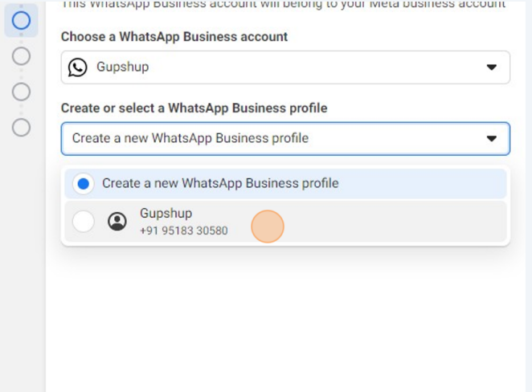This screenshot has width=532, height=392.
Task: Collapse the Business profile dropdown arrow
Action: [492, 138]
